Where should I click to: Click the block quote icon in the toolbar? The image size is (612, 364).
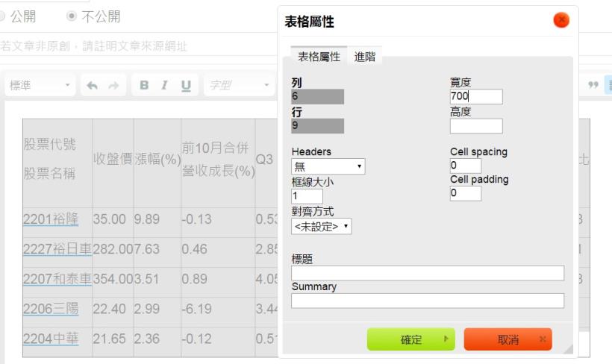click(593, 85)
